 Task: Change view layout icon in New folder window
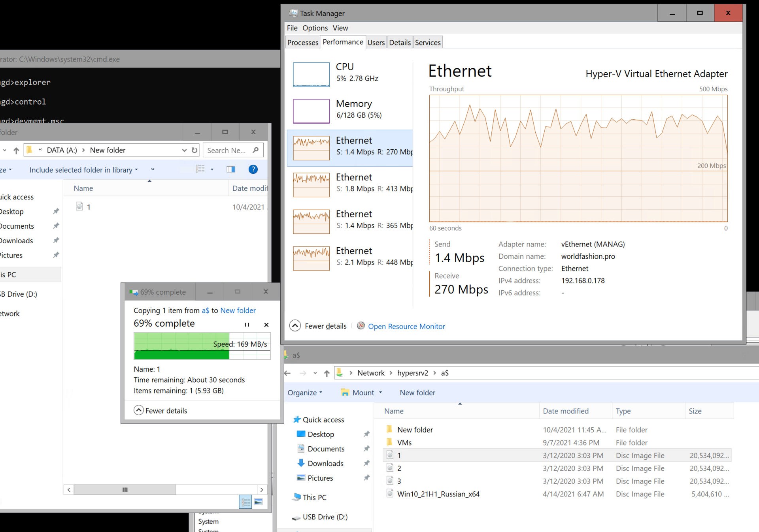coord(200,169)
